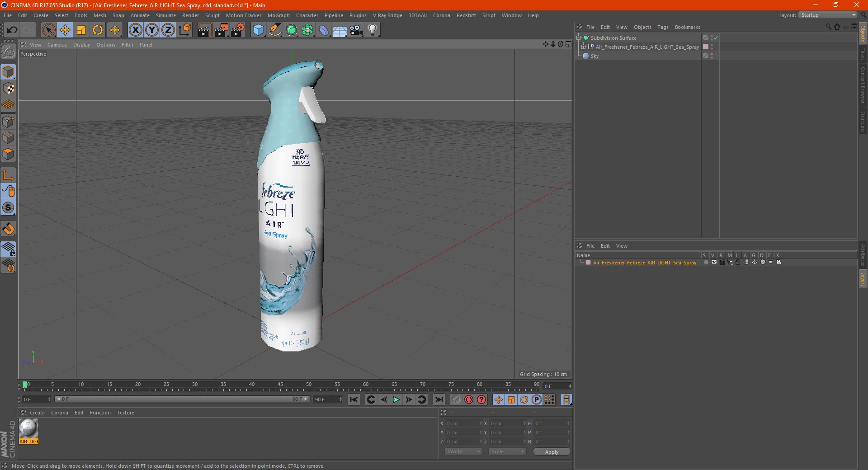Screen dimensions: 868x470
Task: Activate the Move tool
Action: [65, 30]
